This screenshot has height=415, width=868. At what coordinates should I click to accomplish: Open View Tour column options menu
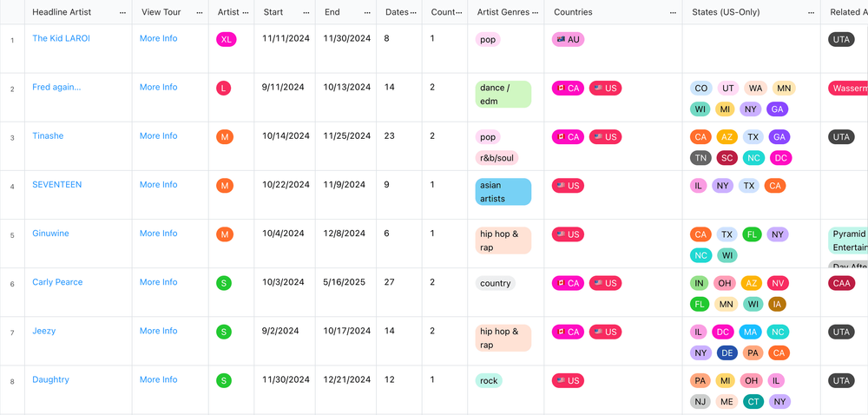point(200,12)
